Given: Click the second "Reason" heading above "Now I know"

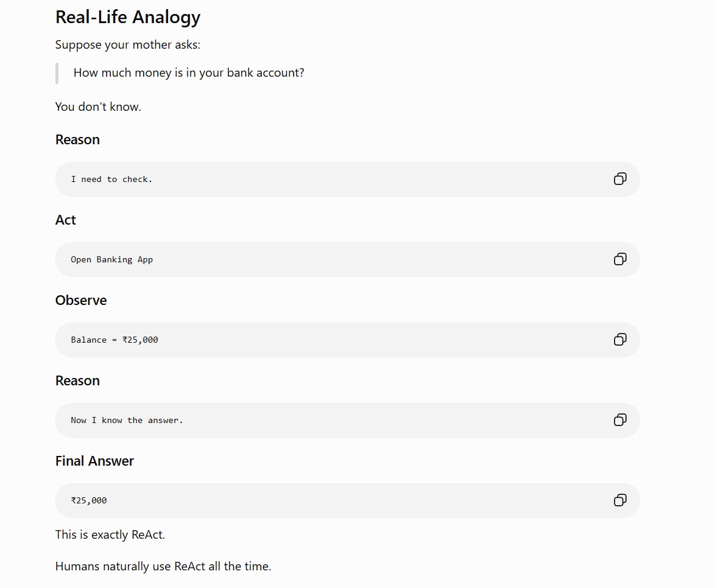Looking at the screenshot, I should pos(77,380).
